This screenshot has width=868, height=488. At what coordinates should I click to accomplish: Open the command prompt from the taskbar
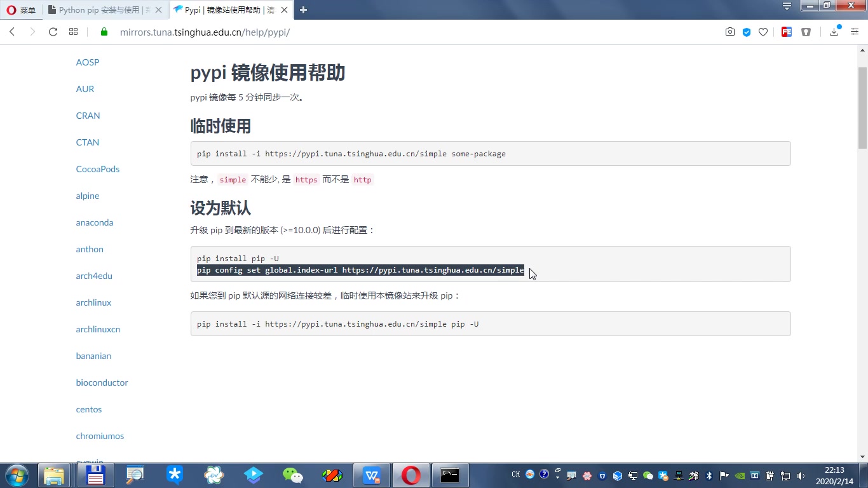450,475
